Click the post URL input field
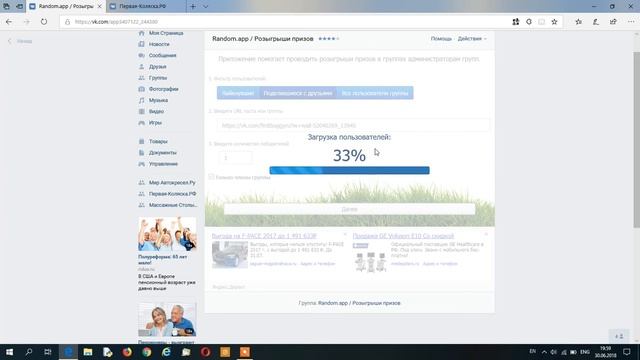Screen dimensions: 640x360 pos(353,125)
